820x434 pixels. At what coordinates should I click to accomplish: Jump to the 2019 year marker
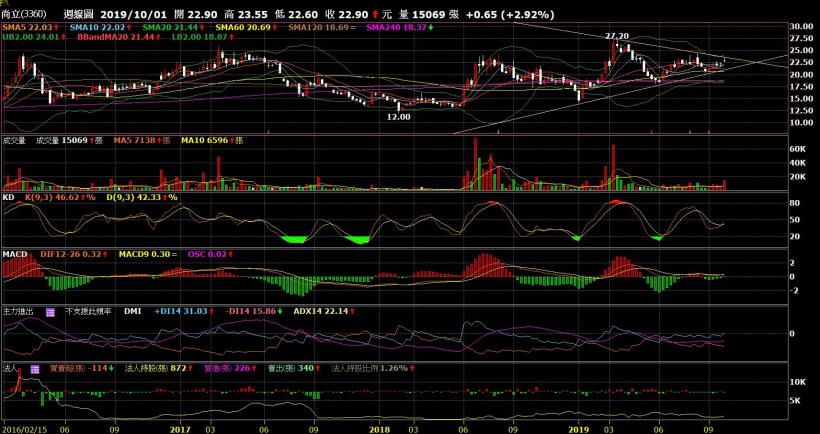click(x=578, y=428)
